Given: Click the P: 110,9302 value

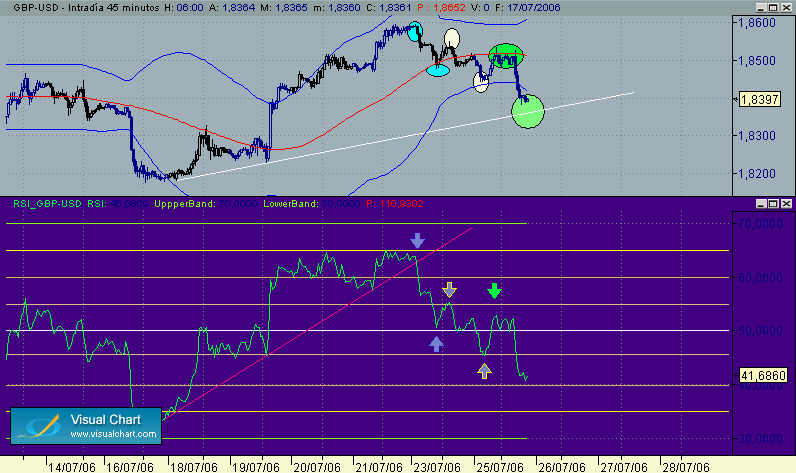Looking at the screenshot, I should pyautogui.click(x=395, y=204).
